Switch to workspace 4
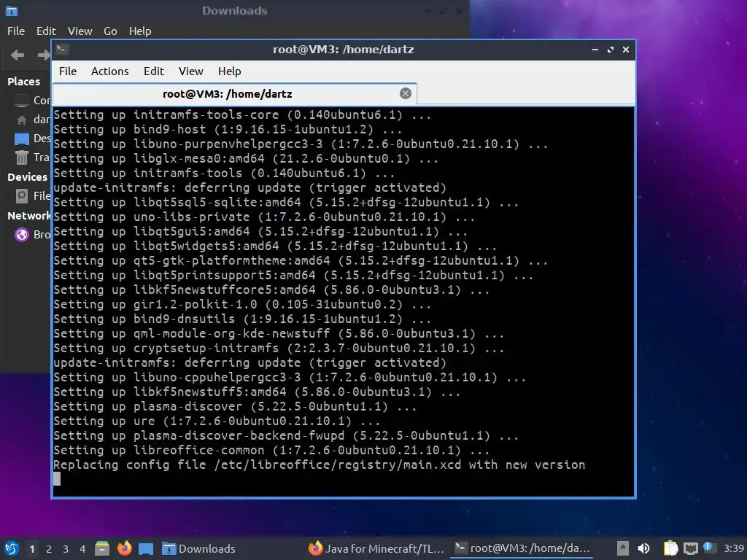 [82, 549]
